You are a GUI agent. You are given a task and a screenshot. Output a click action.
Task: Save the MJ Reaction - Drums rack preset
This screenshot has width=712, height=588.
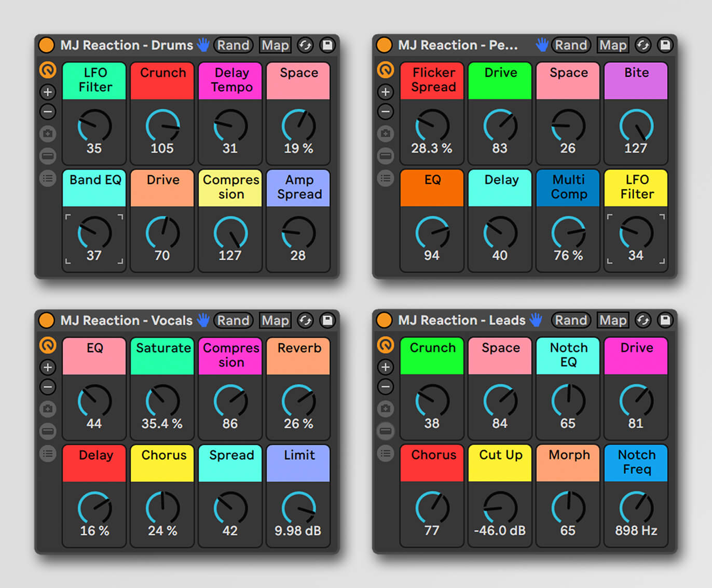(x=327, y=45)
